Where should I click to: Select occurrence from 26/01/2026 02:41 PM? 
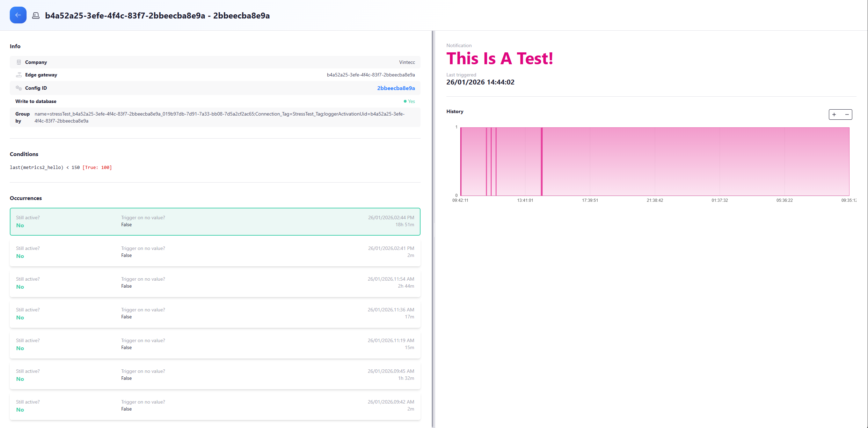[215, 252]
